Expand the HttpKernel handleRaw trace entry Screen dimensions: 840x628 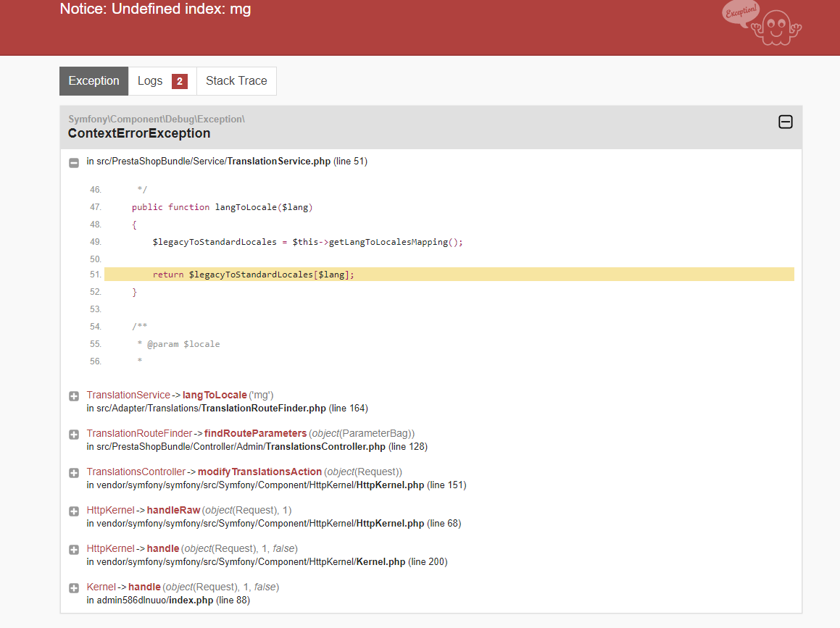point(74,511)
